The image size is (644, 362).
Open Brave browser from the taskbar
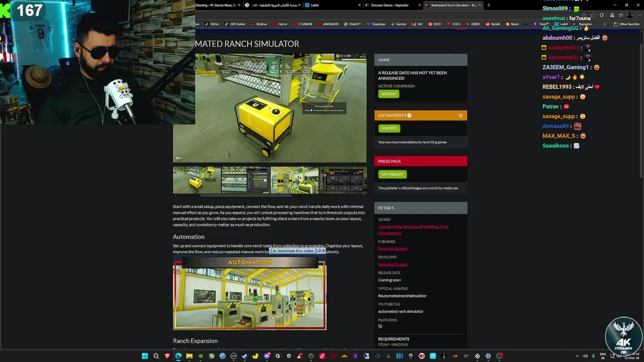pos(167,356)
